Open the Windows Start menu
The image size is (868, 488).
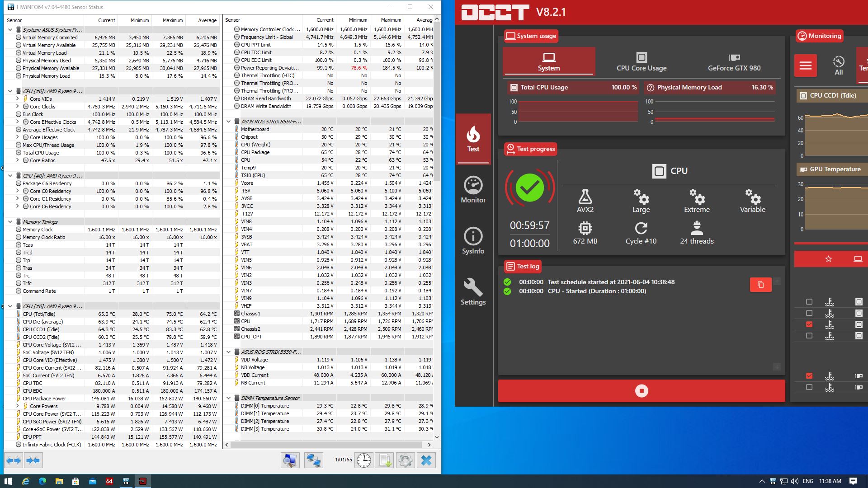(x=8, y=481)
